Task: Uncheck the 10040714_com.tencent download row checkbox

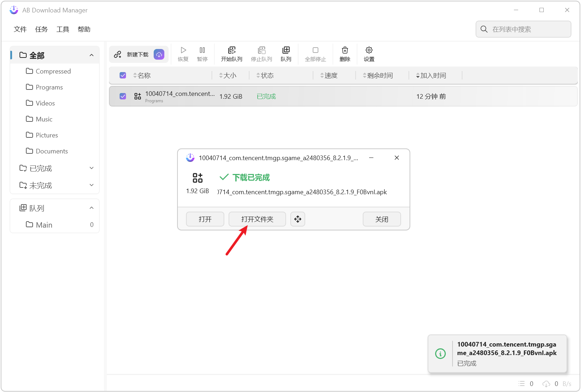Action: (x=123, y=96)
